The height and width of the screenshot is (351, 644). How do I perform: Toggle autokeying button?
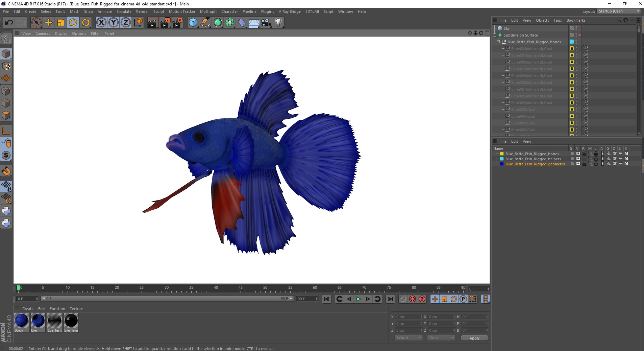(x=413, y=299)
